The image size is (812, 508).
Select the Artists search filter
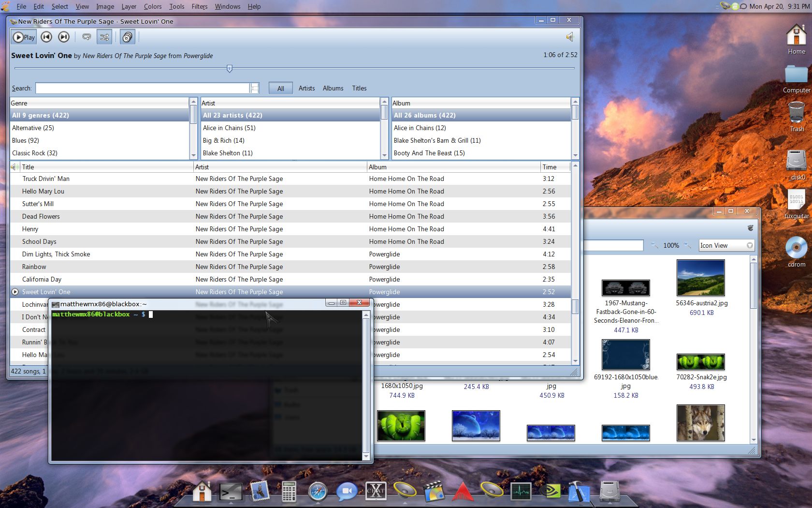coord(306,89)
